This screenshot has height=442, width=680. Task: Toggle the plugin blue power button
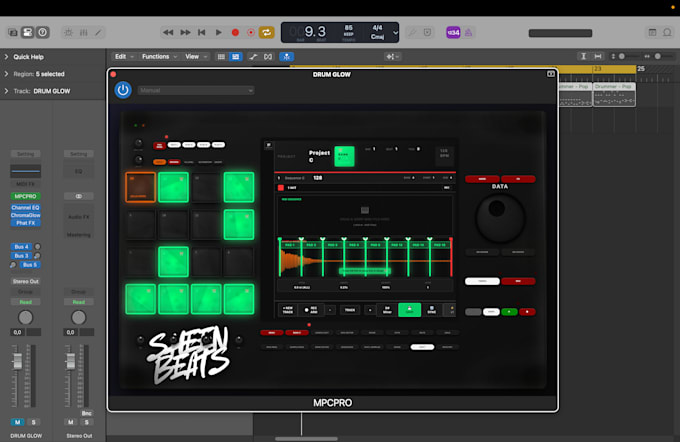[123, 90]
